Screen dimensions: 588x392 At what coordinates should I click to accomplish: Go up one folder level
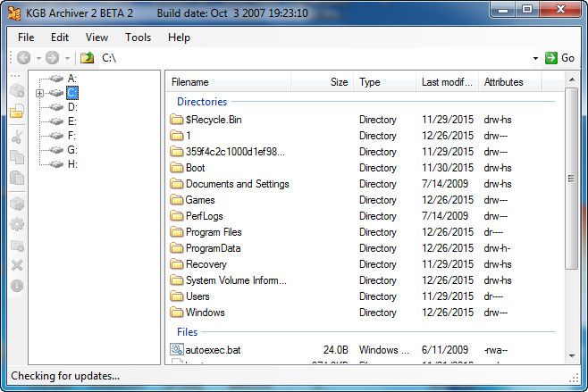point(87,58)
